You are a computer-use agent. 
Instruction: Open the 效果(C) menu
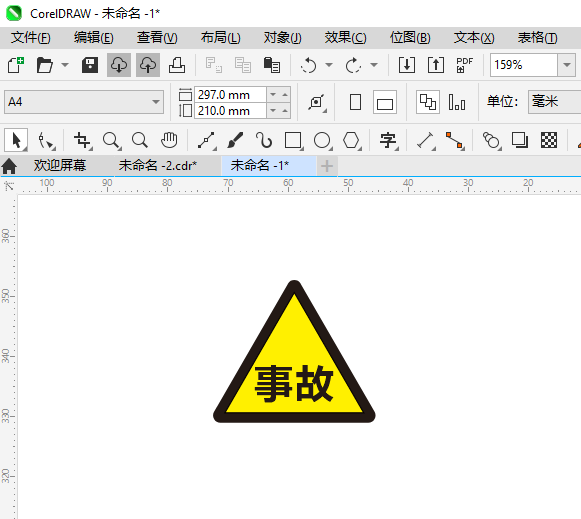tap(345, 38)
